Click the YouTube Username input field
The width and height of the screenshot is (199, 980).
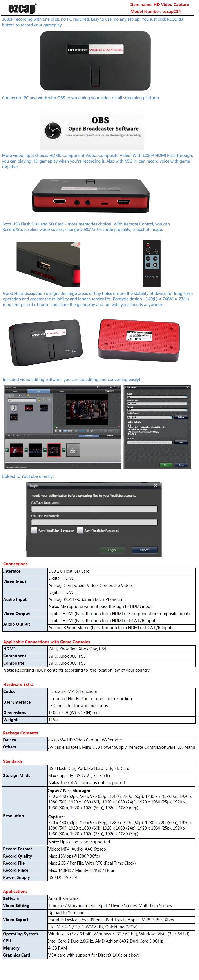coord(94,509)
